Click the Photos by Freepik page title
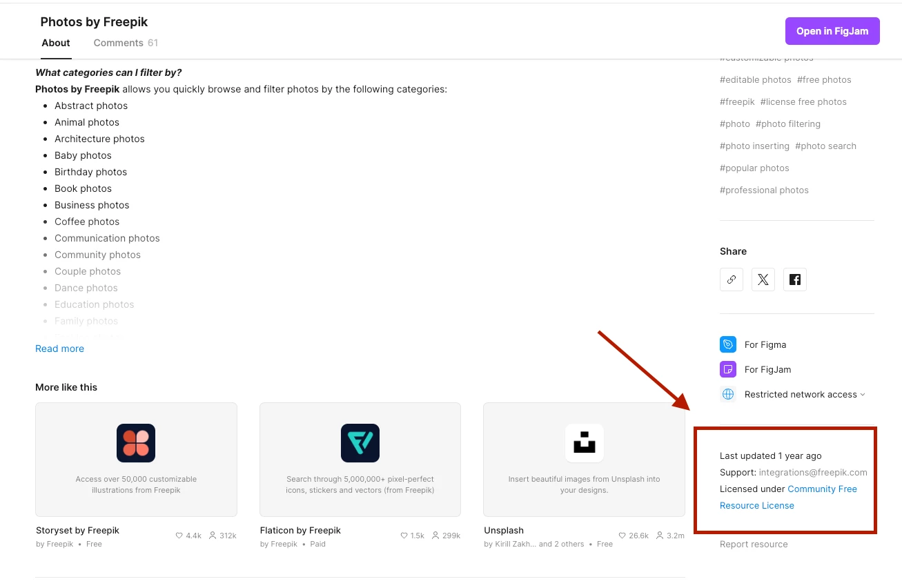This screenshot has width=902, height=588. point(95,22)
